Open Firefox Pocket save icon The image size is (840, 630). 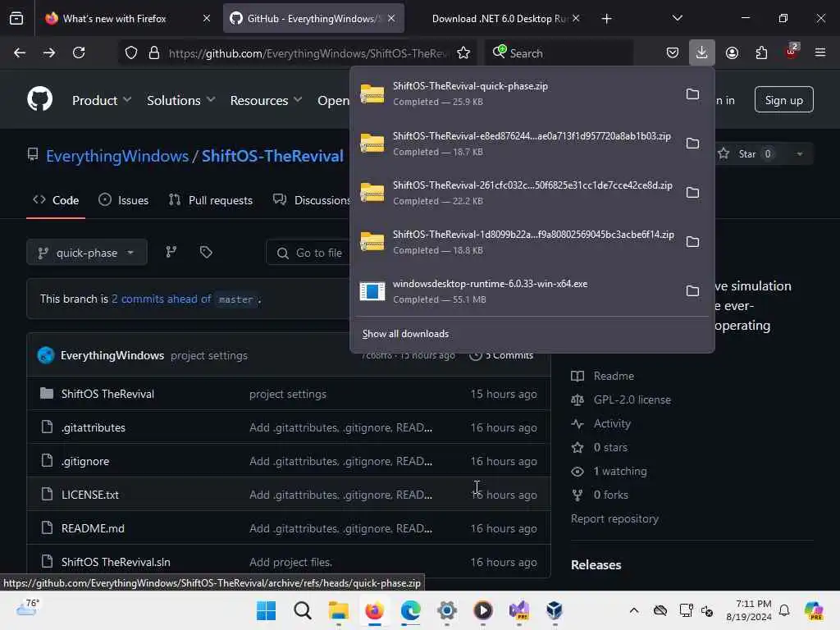pyautogui.click(x=673, y=53)
